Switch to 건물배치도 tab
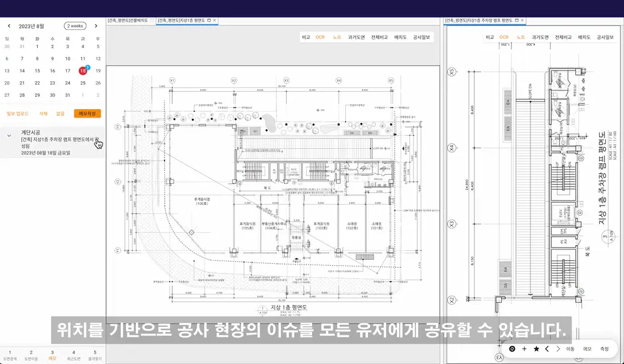Screen dimensions: 624x364 [127, 20]
